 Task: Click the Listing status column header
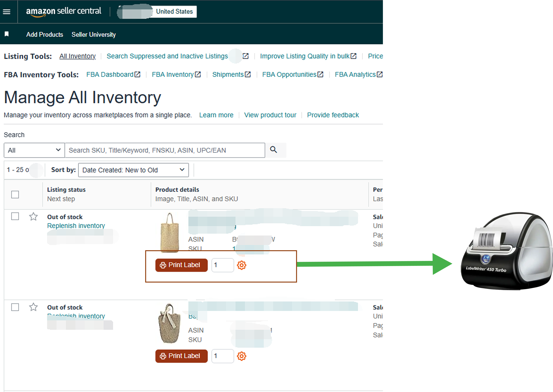[x=66, y=190]
